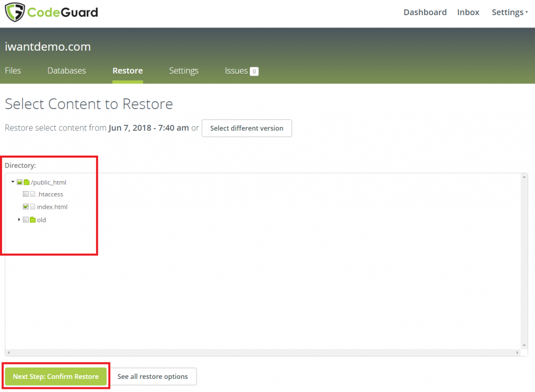Viewport: 535px width, 392px height.
Task: Click the Issues count badge
Action: [254, 71]
